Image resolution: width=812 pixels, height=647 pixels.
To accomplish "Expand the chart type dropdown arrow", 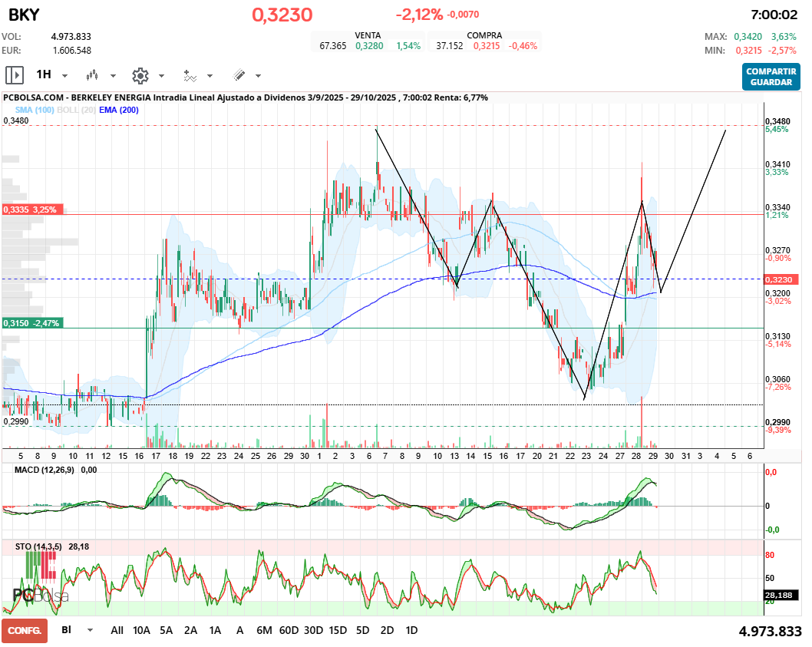I will tap(113, 76).
